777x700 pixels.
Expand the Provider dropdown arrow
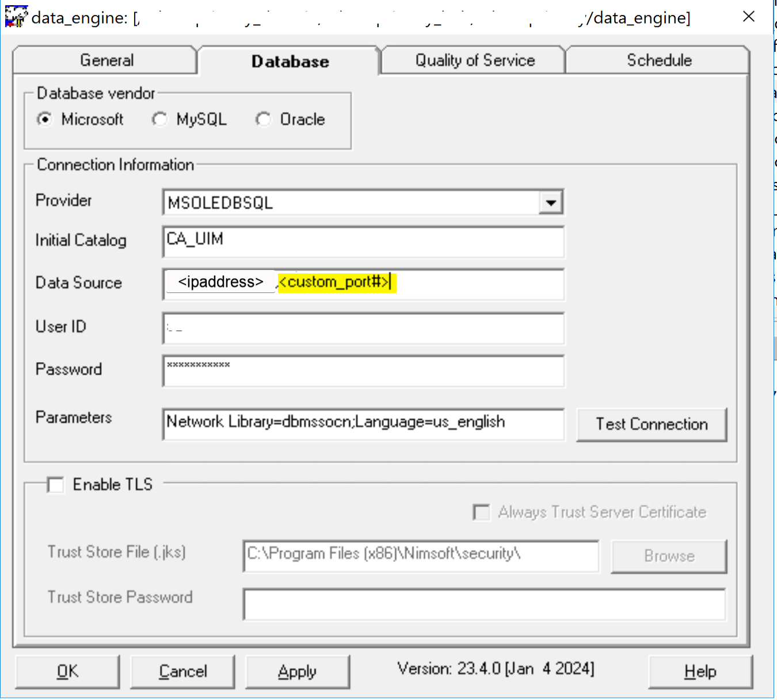(x=551, y=203)
